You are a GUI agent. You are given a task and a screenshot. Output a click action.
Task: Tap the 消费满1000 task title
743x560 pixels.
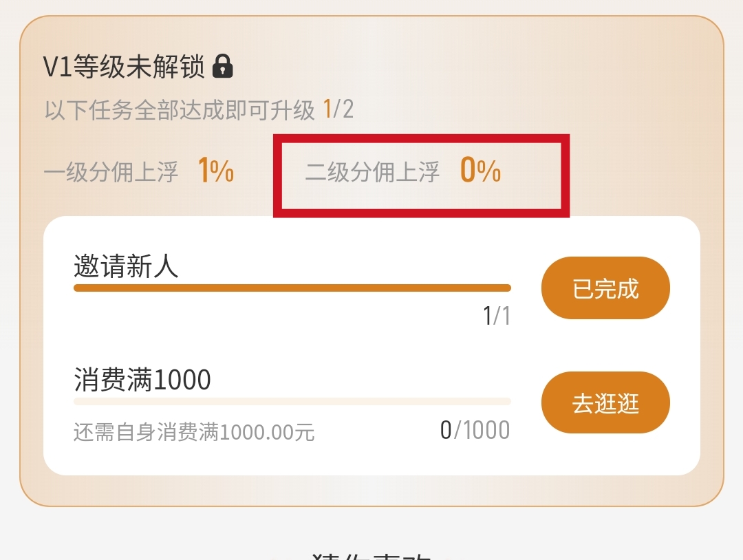[x=142, y=380]
